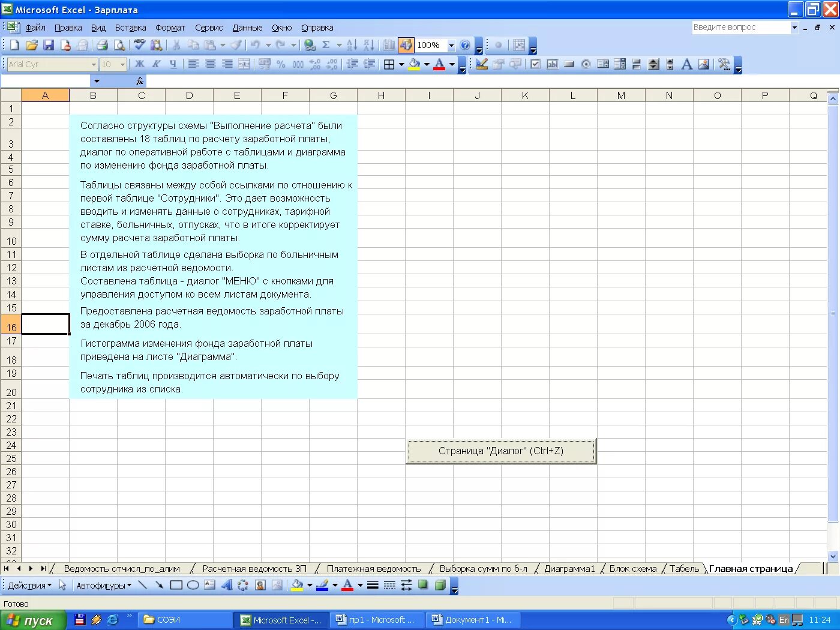
Task: Toggle Design Mode in Control Toolbox
Action: pos(481,64)
